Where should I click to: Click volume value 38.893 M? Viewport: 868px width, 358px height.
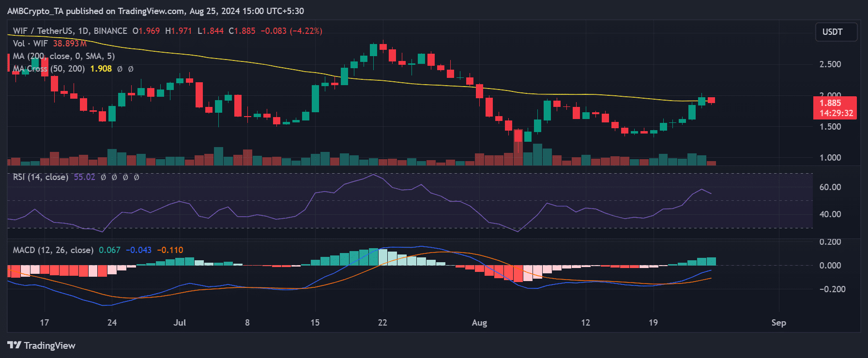(70, 44)
